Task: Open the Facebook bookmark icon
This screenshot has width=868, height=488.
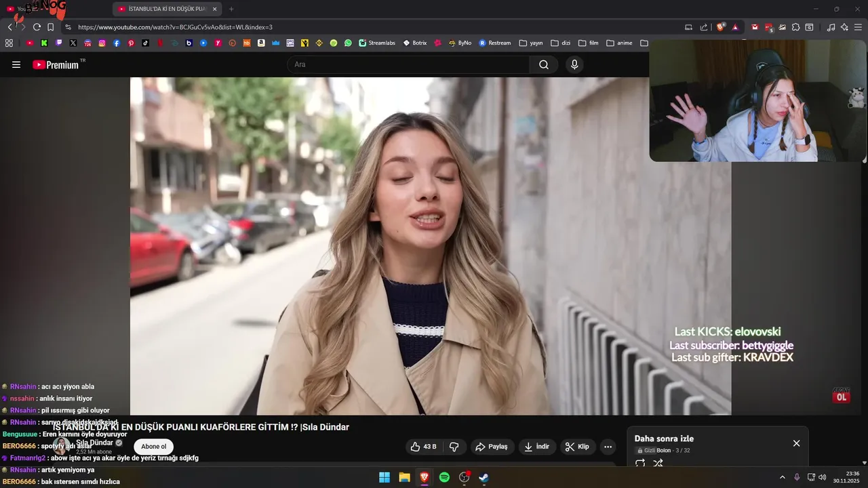Action: tap(117, 43)
